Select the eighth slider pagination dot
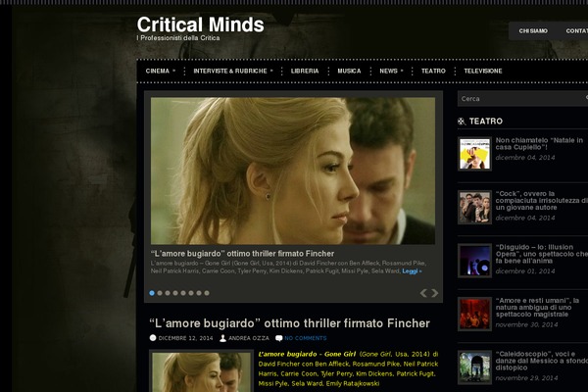Viewport: 588px width, 392px height. coord(207,293)
